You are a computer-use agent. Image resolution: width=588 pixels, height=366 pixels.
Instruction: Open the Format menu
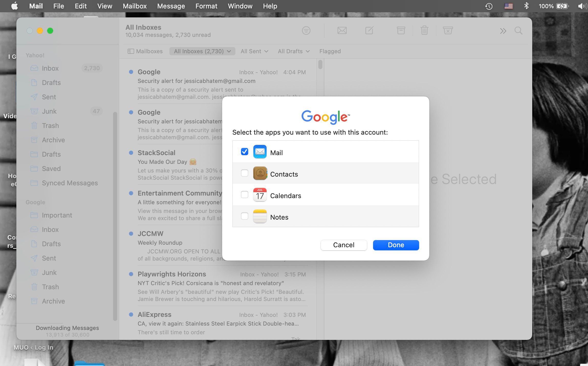click(x=206, y=6)
